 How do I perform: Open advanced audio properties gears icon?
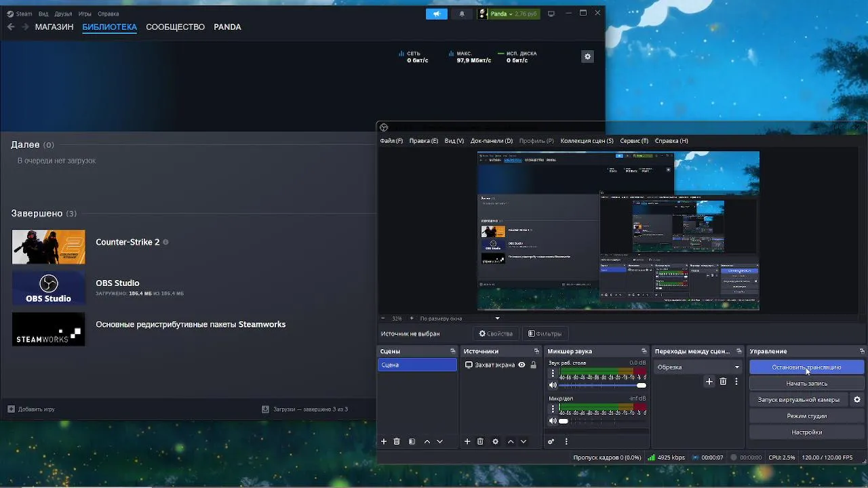[551, 441]
